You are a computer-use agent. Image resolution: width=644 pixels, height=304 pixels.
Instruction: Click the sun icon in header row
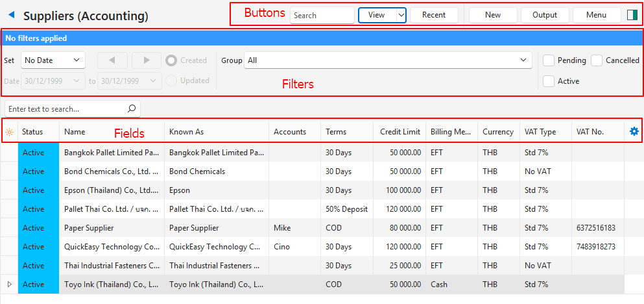click(9, 132)
